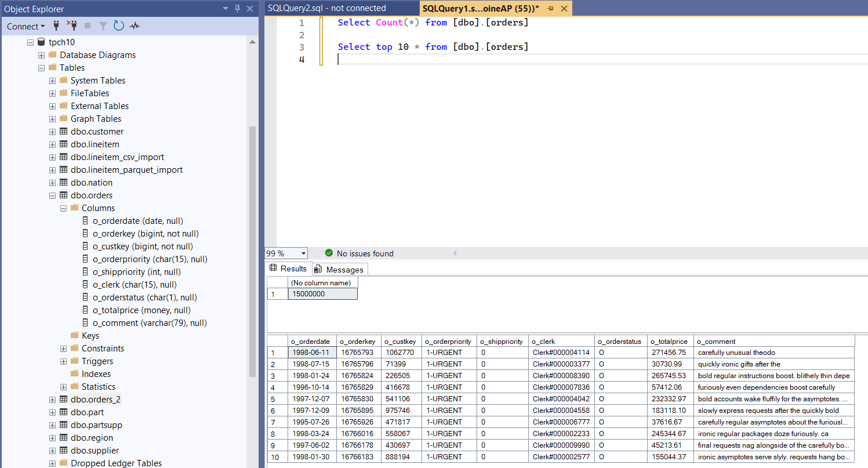Click the table icon beside dbo.customer
Image resolution: width=868 pixels, height=468 pixels.
tap(63, 131)
